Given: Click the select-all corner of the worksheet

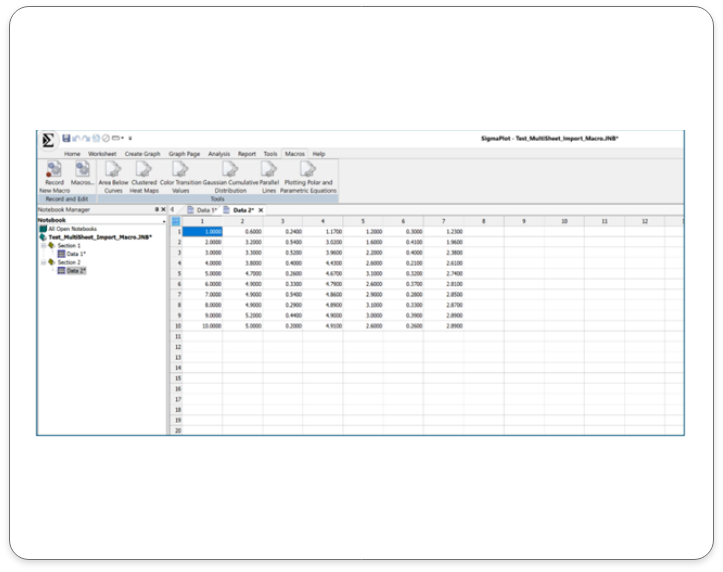Looking at the screenshot, I should (x=176, y=221).
